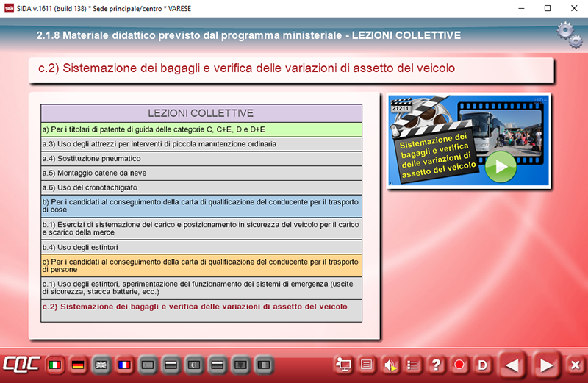The width and height of the screenshot is (588, 383).
Task: Select the French flag language button
Action: 124,364
